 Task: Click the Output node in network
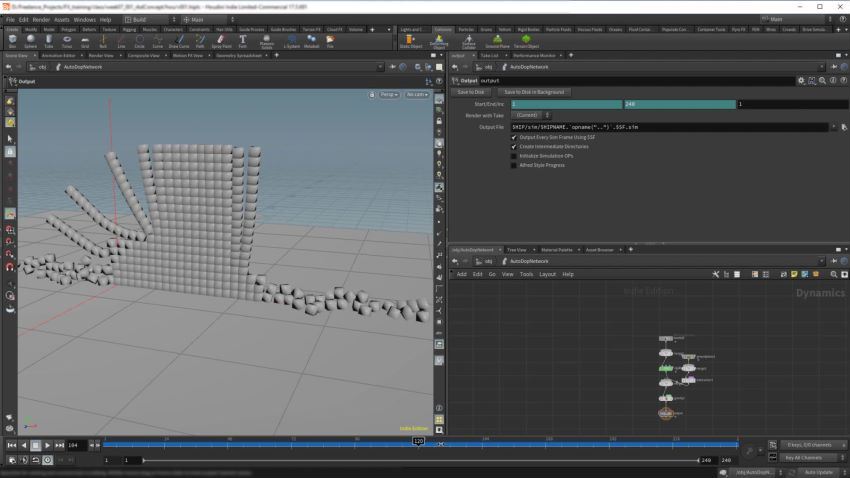(x=666, y=414)
